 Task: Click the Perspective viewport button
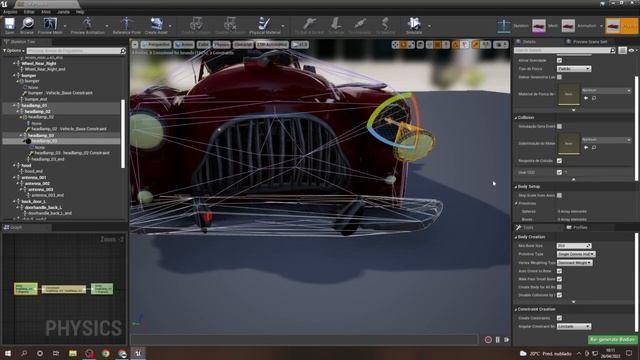(156, 44)
